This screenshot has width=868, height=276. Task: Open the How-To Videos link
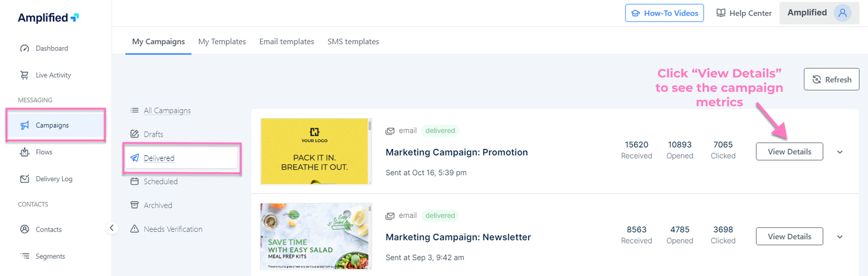click(664, 13)
